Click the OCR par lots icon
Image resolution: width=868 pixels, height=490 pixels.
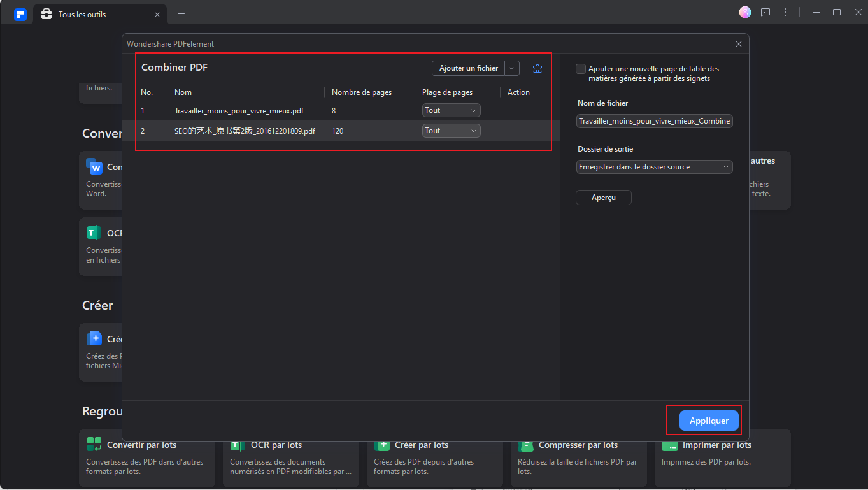pos(238,444)
